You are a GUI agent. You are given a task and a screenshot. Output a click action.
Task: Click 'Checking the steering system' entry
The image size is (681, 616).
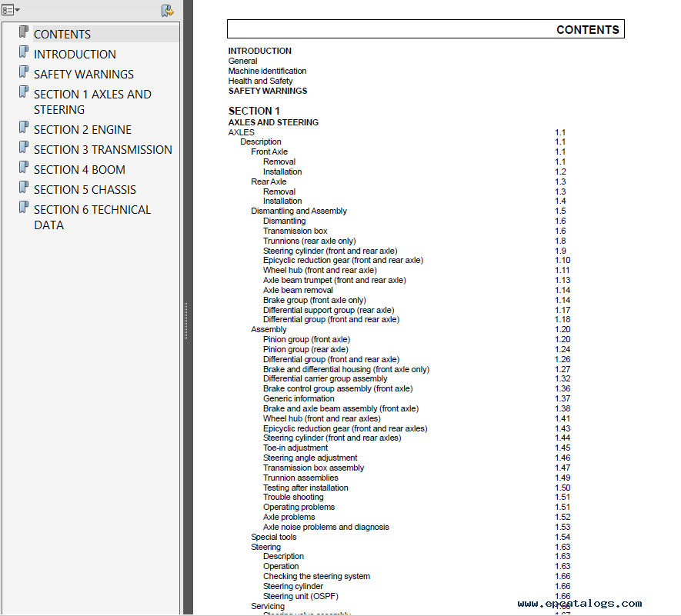[316, 576]
